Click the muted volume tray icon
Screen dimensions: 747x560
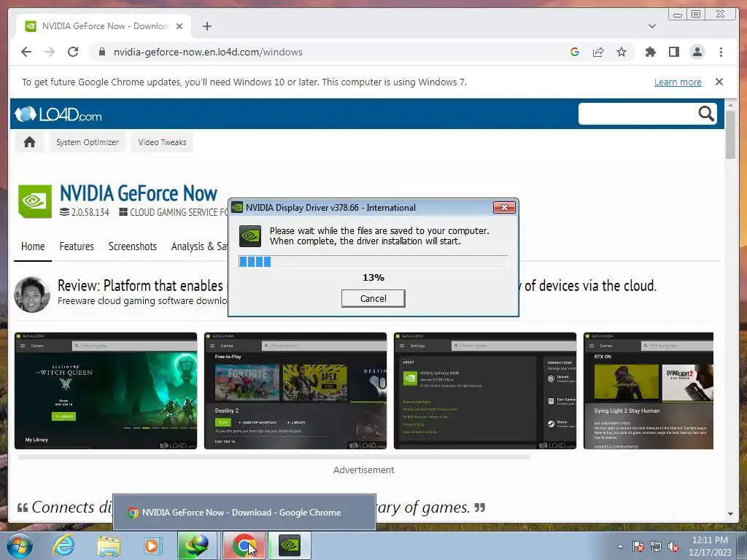coord(673,546)
